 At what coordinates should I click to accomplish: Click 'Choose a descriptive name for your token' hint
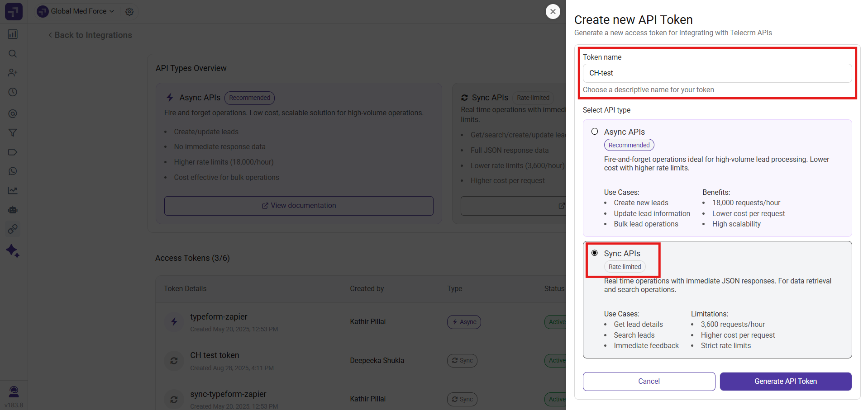[648, 90]
